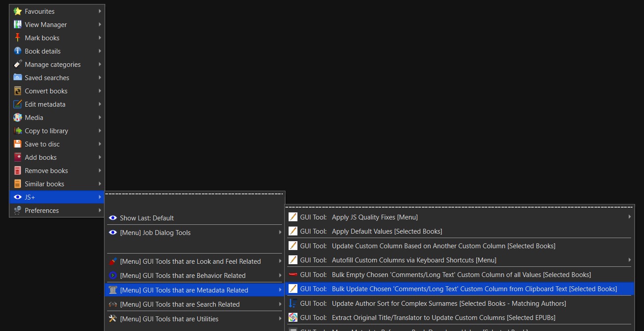The height and width of the screenshot is (331, 644).
Task: Click the Remove books bin icon
Action: 18,171
